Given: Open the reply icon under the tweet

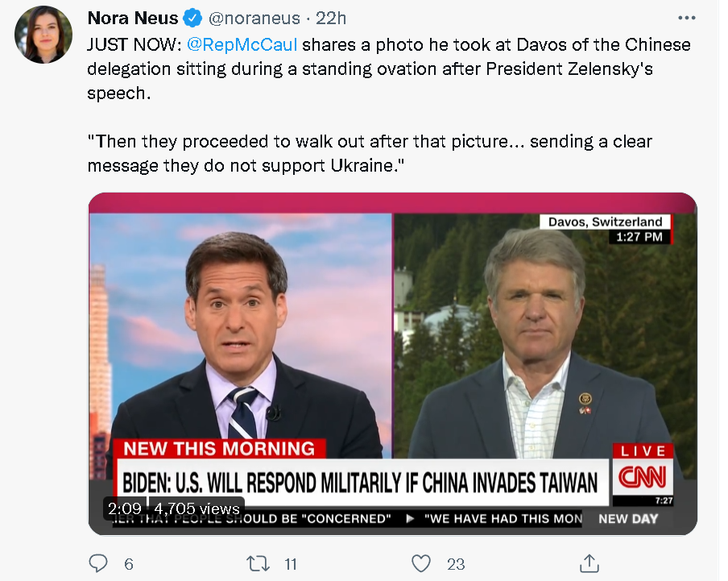Looking at the screenshot, I should point(97,562).
